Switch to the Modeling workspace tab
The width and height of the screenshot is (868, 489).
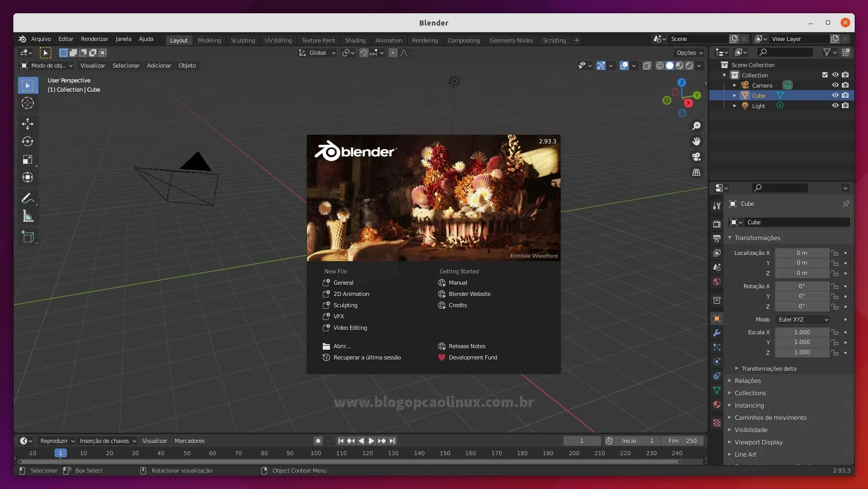(x=209, y=40)
